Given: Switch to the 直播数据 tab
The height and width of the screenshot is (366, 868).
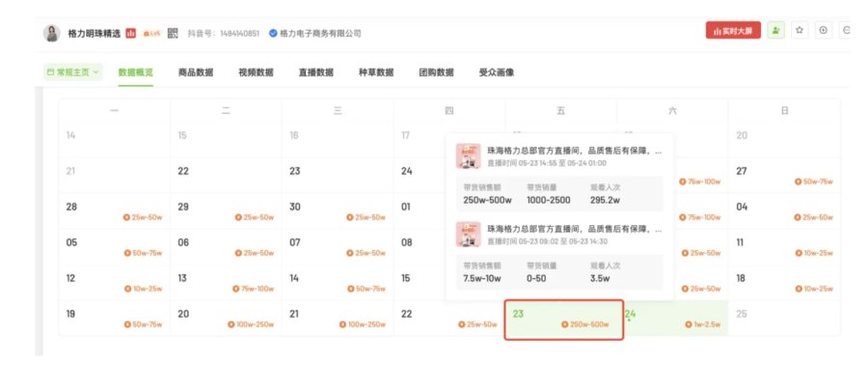Looking at the screenshot, I should pos(316,72).
